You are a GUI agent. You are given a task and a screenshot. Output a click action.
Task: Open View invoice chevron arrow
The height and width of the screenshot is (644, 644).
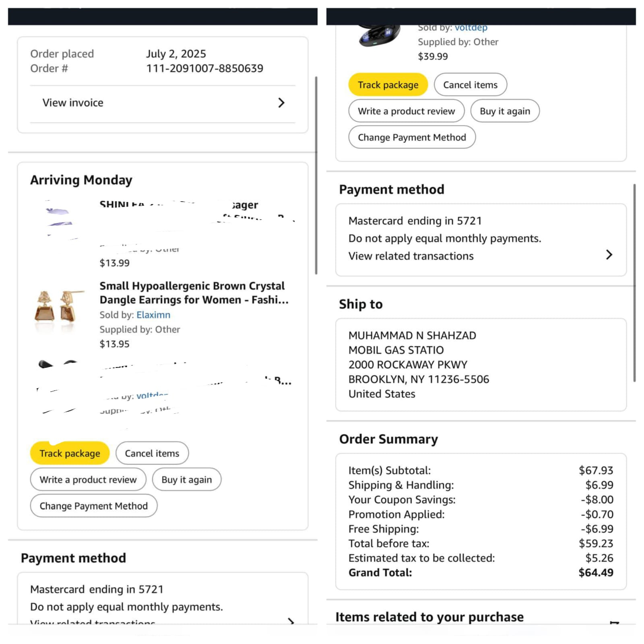281,103
